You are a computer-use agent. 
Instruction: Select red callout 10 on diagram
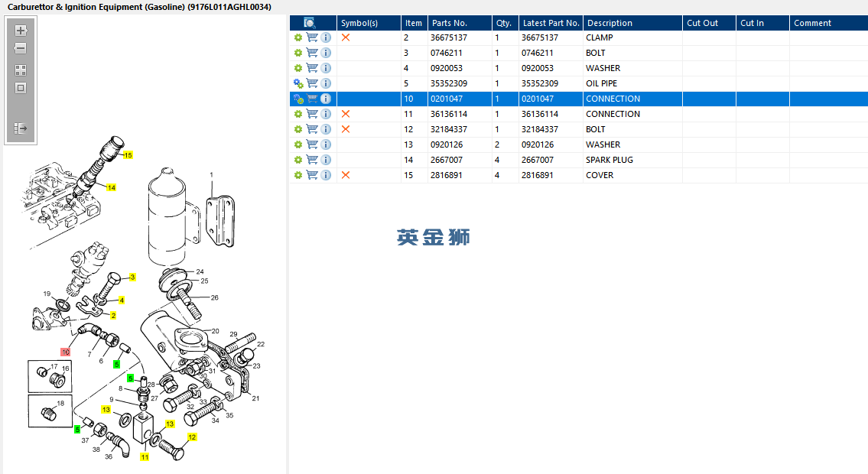click(65, 352)
